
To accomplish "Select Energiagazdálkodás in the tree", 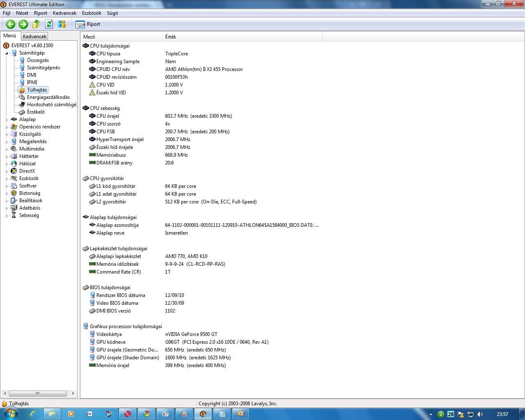I will point(48,97).
